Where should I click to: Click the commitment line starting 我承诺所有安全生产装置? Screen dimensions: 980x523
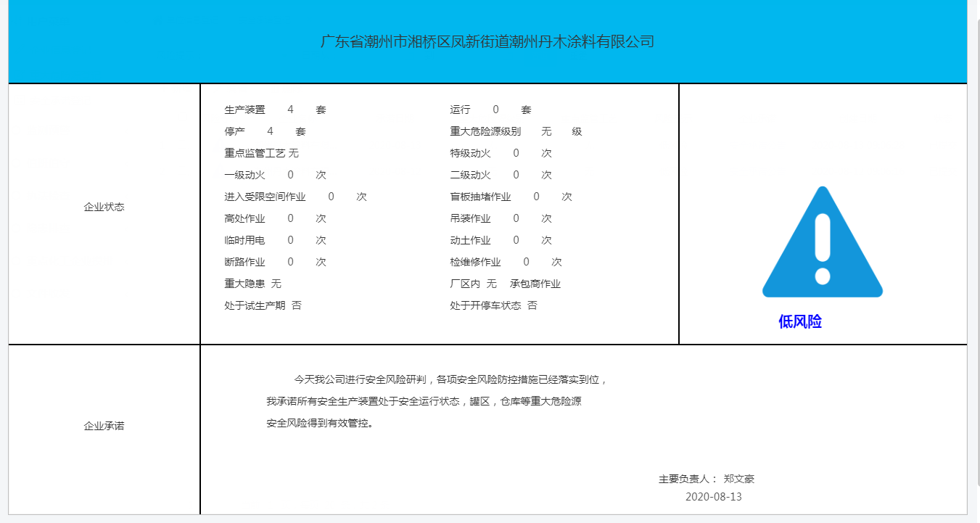pos(424,401)
